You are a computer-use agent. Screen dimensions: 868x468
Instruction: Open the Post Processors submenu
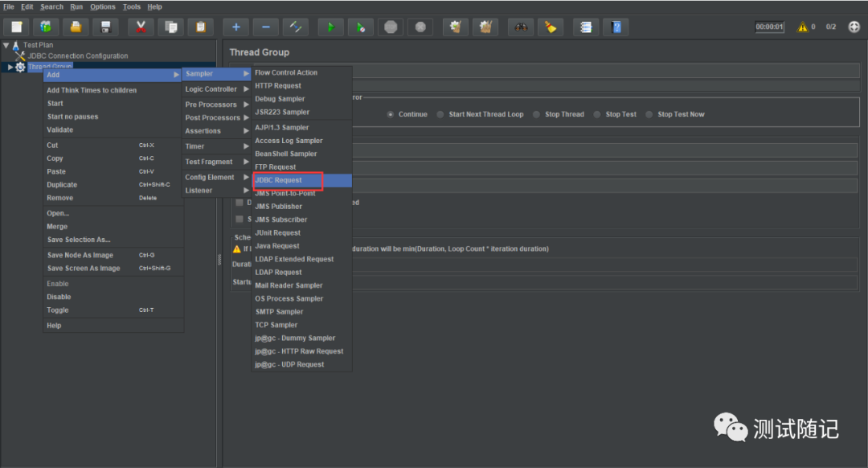pos(216,117)
